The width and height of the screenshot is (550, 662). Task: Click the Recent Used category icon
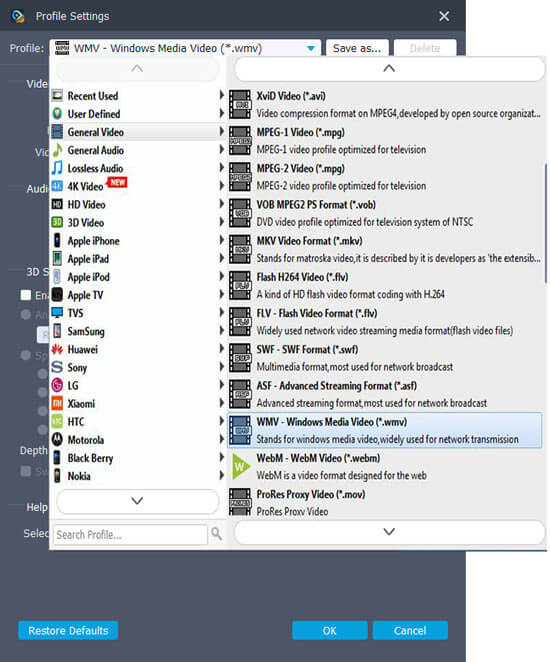[57, 95]
